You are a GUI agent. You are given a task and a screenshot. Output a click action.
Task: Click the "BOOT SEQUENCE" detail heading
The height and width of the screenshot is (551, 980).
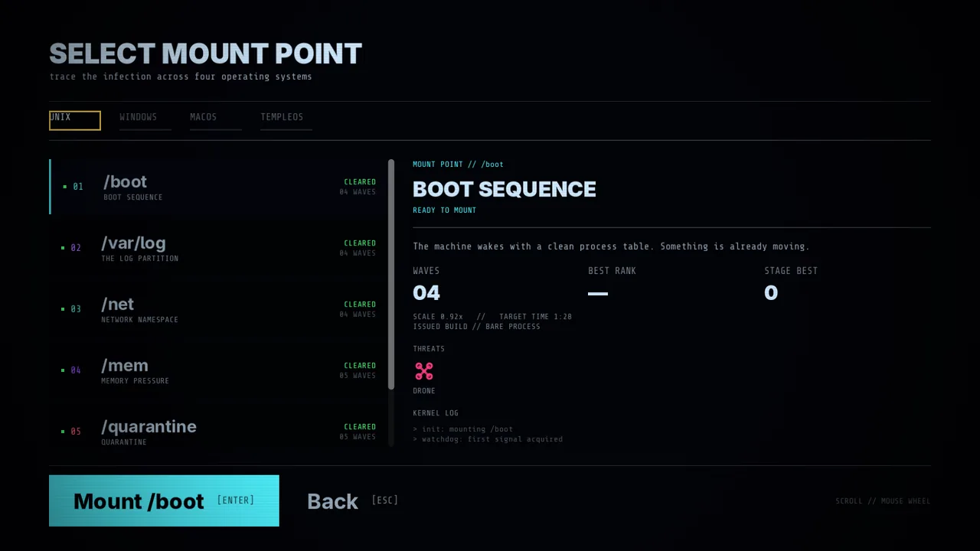pos(505,189)
